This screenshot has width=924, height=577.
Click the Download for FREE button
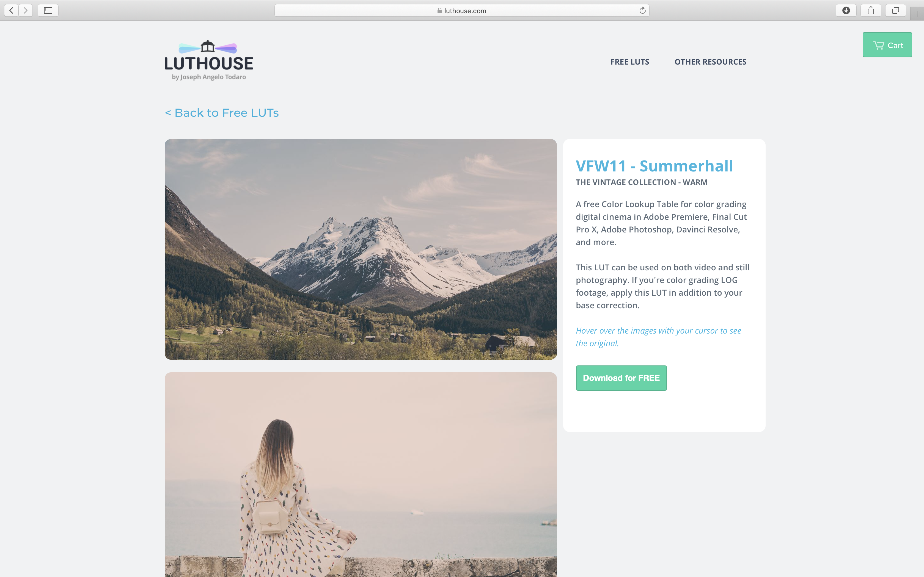(621, 378)
